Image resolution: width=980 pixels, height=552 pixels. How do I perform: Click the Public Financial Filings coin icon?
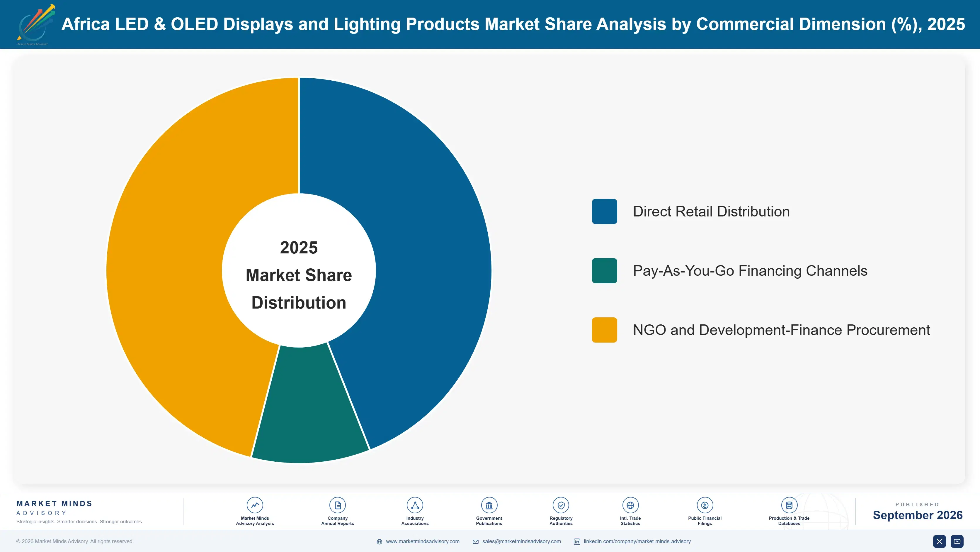click(x=705, y=505)
